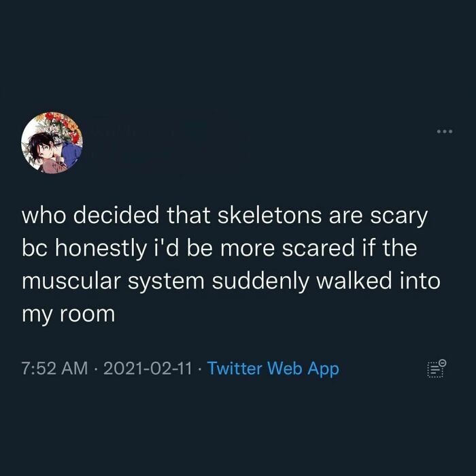This screenshot has width=476, height=476.
Task: Click the 2021-02-11 tweet date
Action: [148, 369]
